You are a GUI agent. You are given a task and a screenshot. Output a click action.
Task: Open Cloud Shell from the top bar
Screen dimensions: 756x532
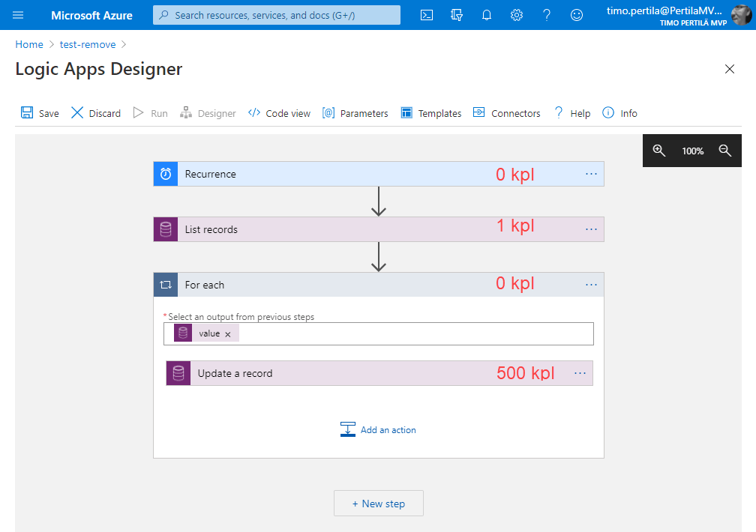(x=427, y=15)
